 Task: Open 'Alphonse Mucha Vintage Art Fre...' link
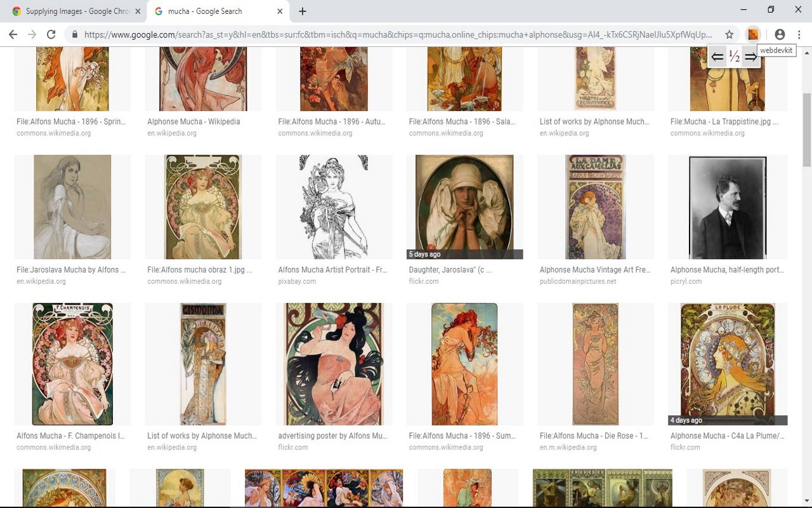[595, 270]
